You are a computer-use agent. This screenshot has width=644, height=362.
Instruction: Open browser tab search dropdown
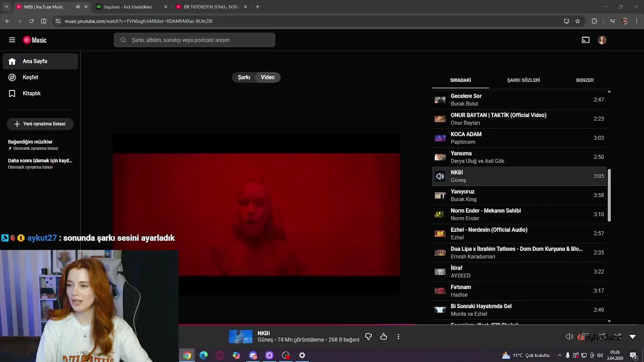click(7, 7)
